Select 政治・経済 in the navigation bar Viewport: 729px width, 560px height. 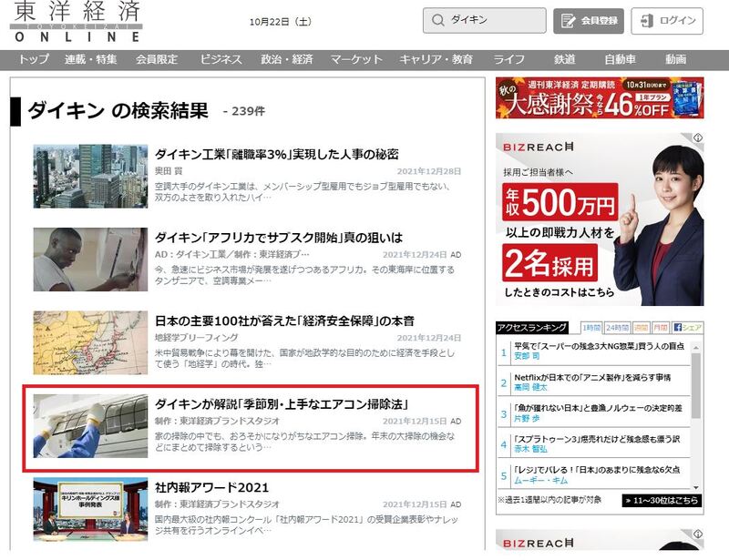point(286,59)
